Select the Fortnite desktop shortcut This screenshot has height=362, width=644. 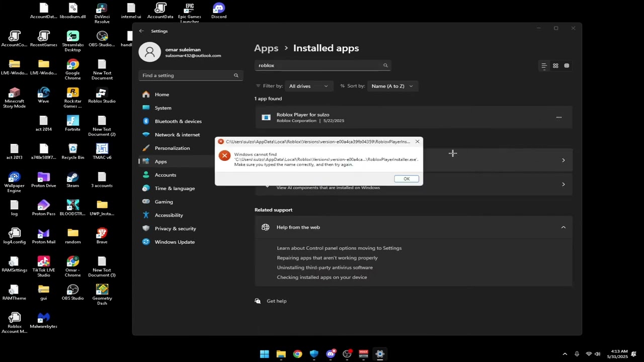coord(73,124)
